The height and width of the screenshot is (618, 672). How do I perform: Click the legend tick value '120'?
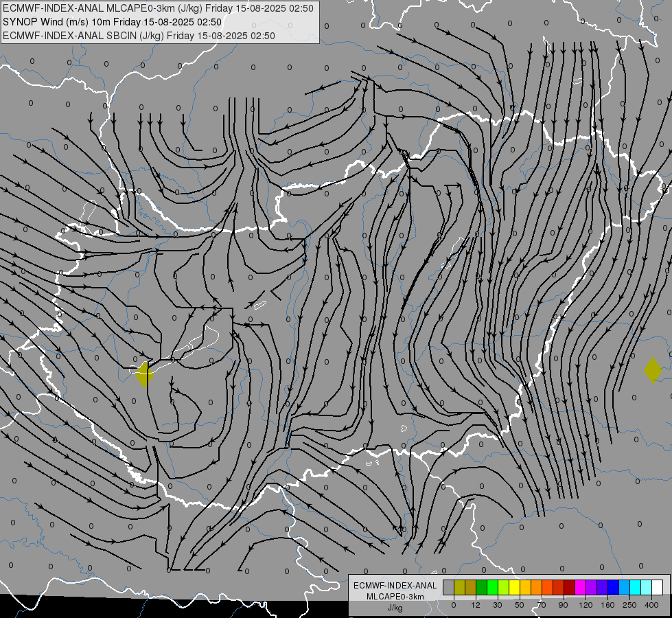[586, 605]
